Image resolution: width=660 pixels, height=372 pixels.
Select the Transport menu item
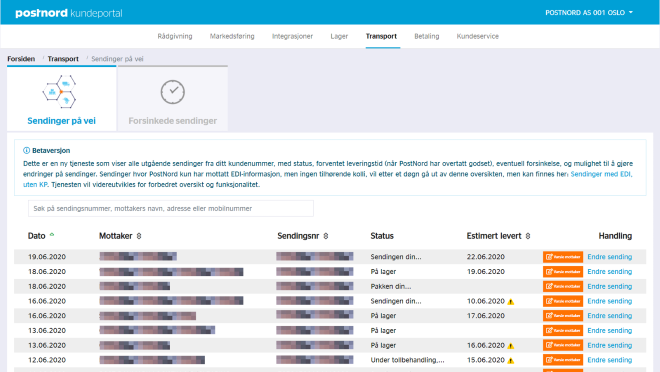381,36
